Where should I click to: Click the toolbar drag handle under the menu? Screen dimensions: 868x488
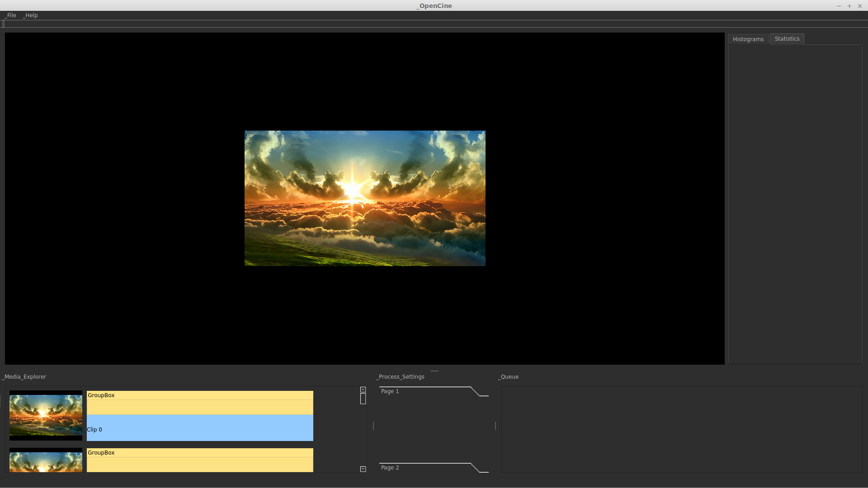coord(4,24)
